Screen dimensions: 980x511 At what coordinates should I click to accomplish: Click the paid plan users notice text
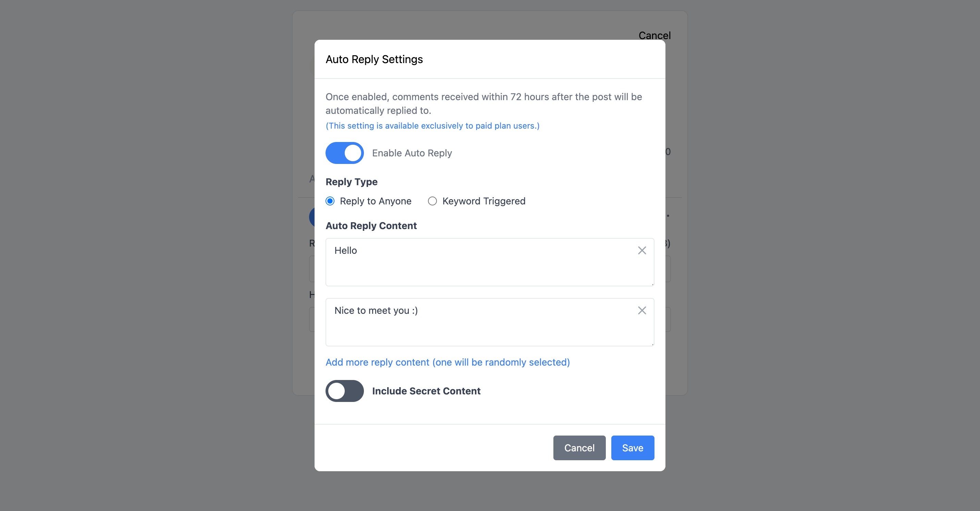pos(432,126)
